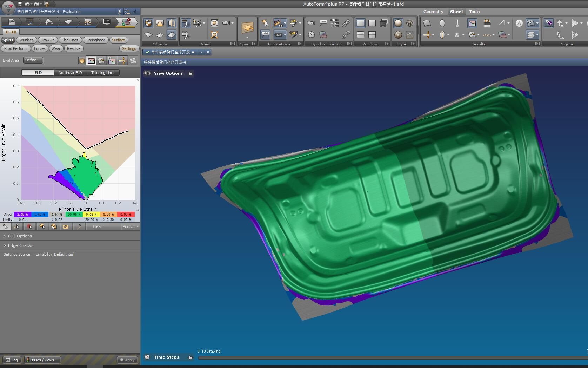Open the Print dropdown menu

tap(130, 226)
